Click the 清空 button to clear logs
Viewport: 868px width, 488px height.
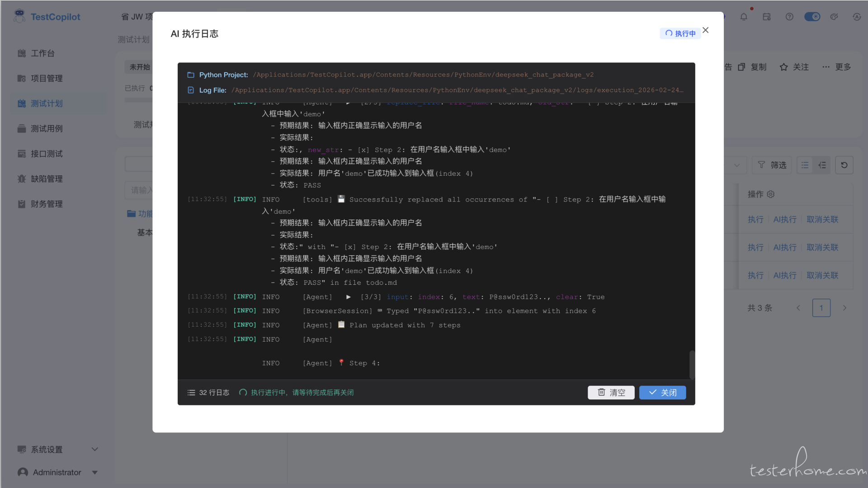pyautogui.click(x=611, y=392)
